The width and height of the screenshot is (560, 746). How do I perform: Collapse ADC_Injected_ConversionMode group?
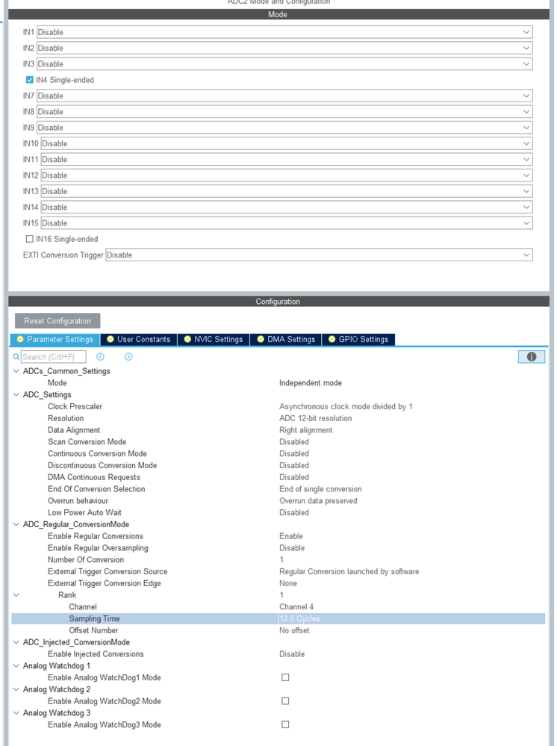tap(16, 642)
